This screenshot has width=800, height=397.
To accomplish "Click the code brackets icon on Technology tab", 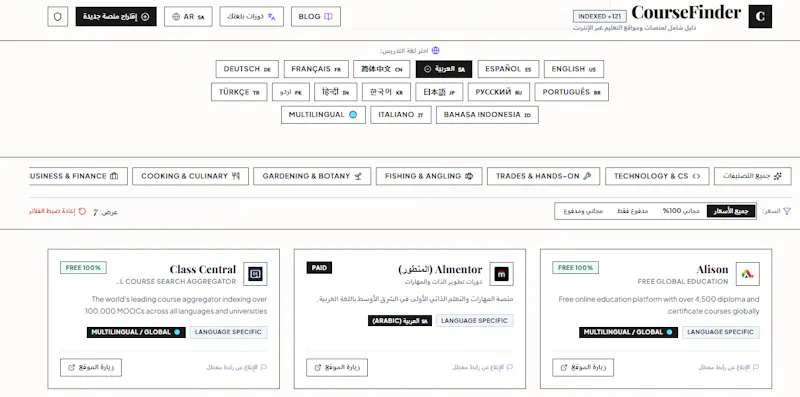I will coord(696,176).
